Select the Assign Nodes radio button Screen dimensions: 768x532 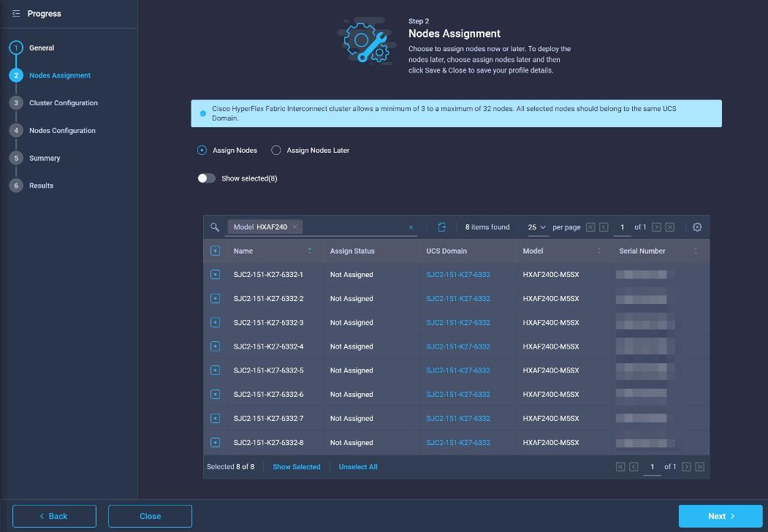coord(202,151)
